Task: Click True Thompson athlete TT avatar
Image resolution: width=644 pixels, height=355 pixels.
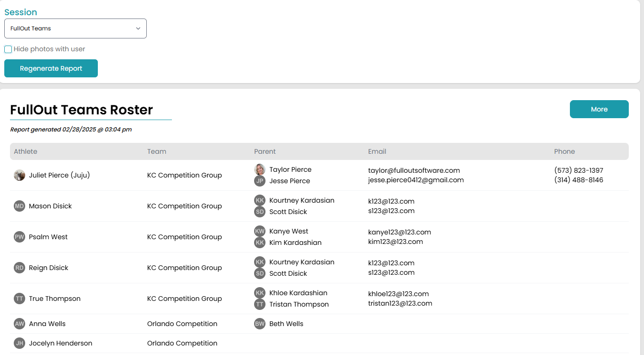Action: click(x=19, y=299)
